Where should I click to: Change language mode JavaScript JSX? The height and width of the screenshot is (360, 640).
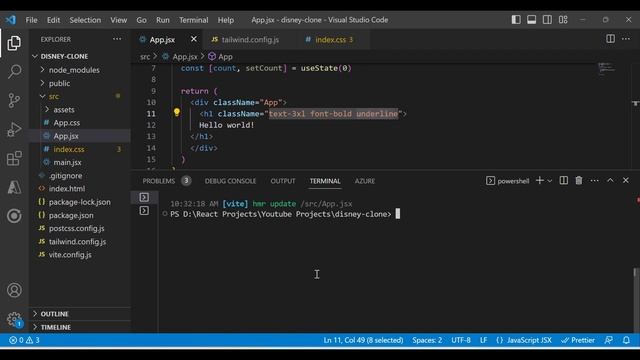(x=524, y=340)
